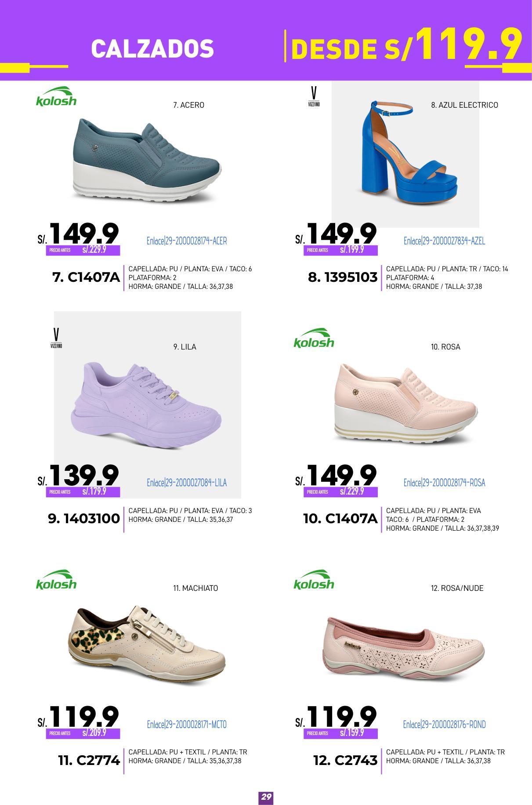Click the precio antes S/.229.9 tag under item 7
This screenshot has height=805, width=532.
coord(83,251)
